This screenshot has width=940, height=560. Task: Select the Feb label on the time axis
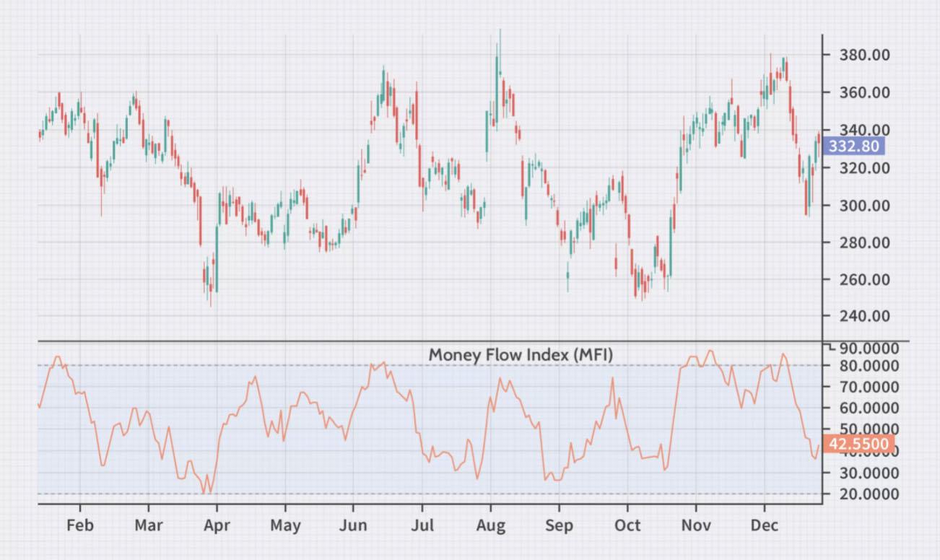(x=80, y=525)
